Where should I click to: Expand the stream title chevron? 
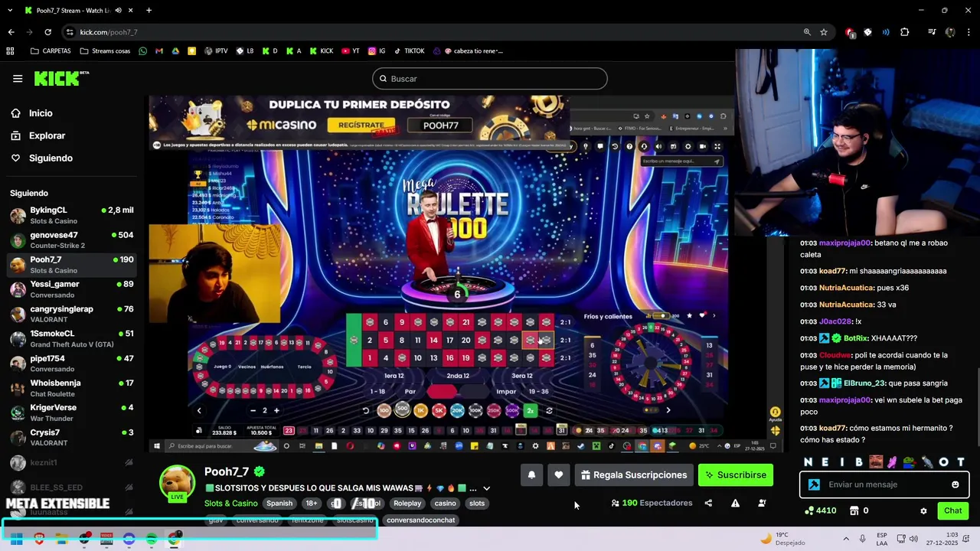pyautogui.click(x=486, y=488)
